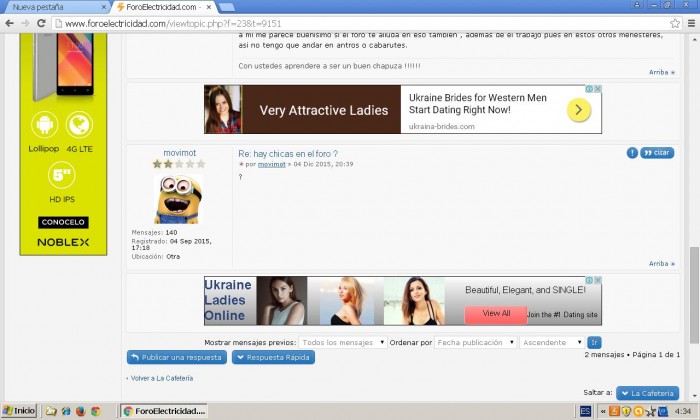The height and width of the screenshot is (420, 700).
Task: Click 'Respuesta Rápida' button
Action: [x=273, y=358]
